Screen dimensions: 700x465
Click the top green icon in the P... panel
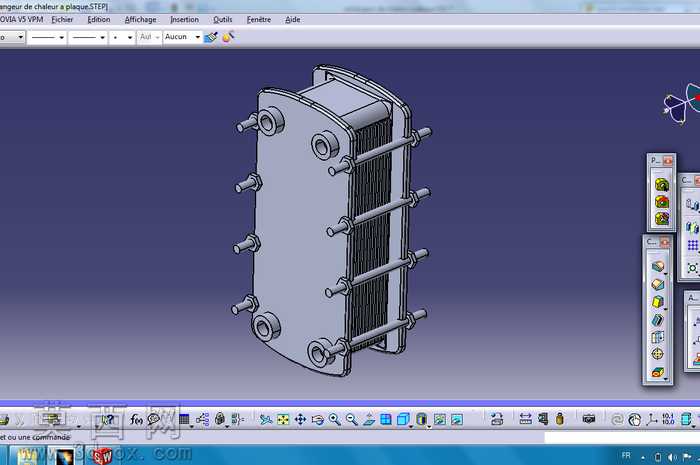tap(662, 184)
